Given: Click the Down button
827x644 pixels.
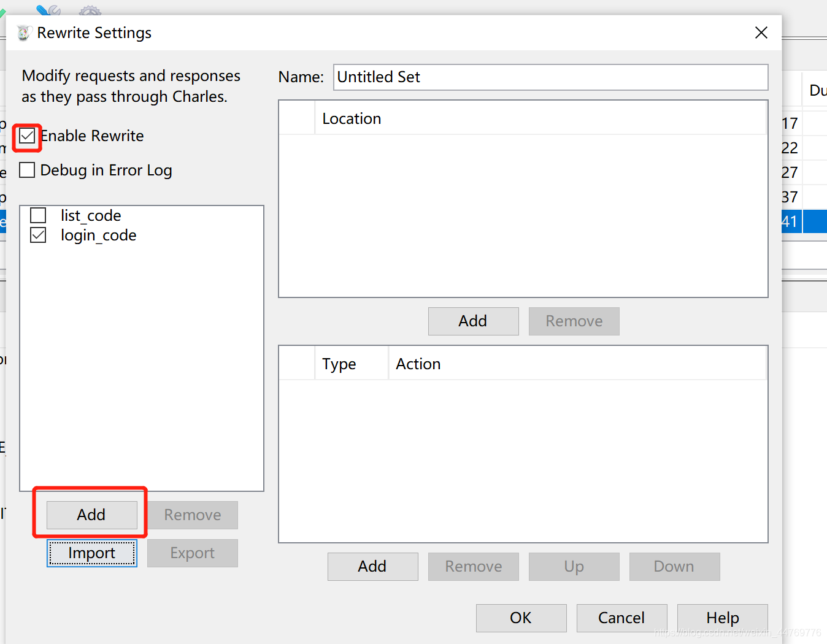Looking at the screenshot, I should (674, 567).
